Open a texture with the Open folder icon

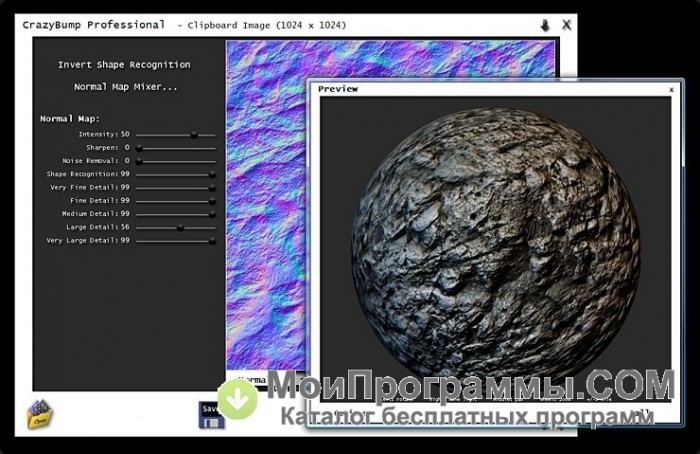(x=40, y=415)
